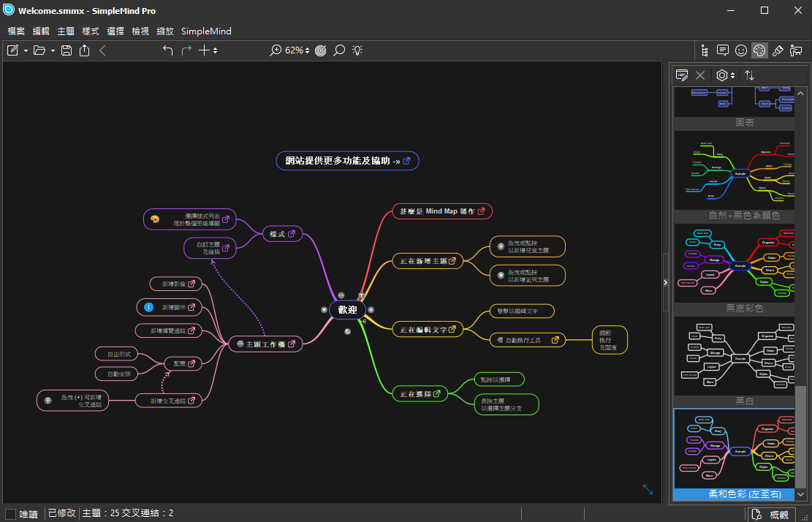Toggle the 唯讀 read-only checkbox
The height and width of the screenshot is (522, 812).
pos(10,514)
